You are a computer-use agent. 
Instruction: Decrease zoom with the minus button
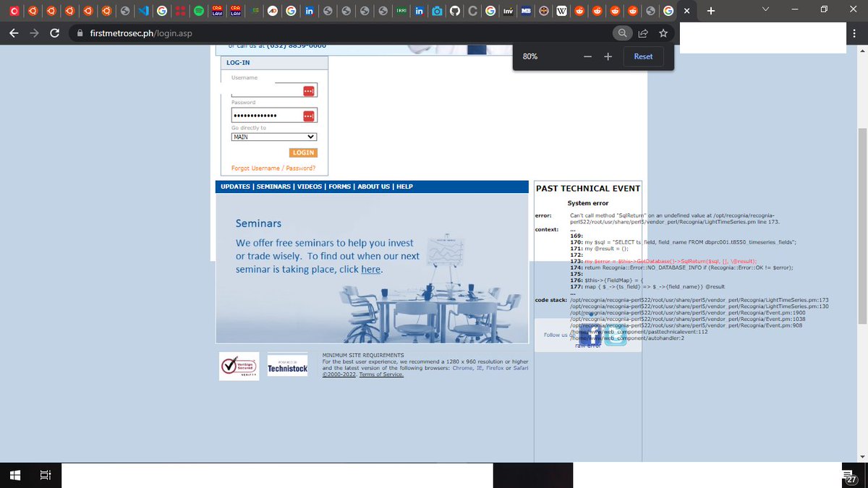click(x=587, y=56)
